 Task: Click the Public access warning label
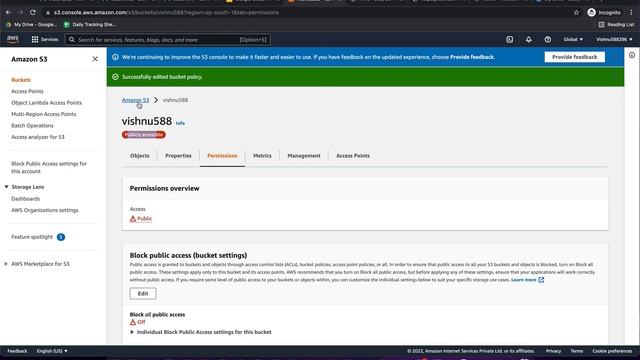coord(141,219)
